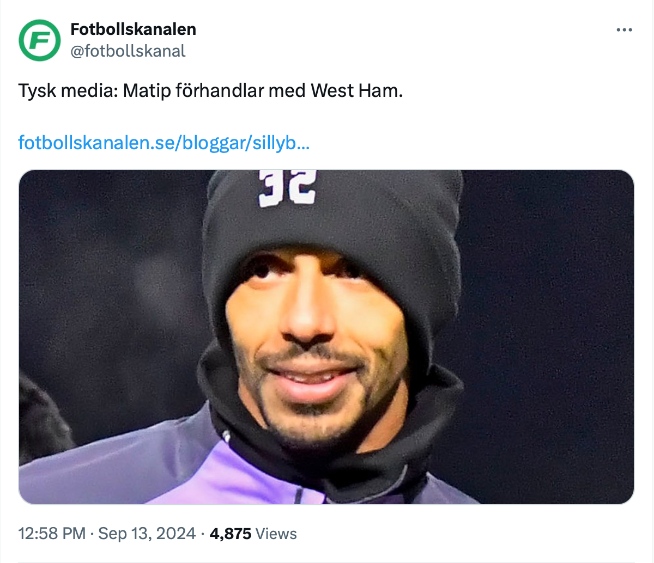Screen dimensions: 654x563
Task: Click the words "Tysk media" in tweet
Action: tap(68, 90)
